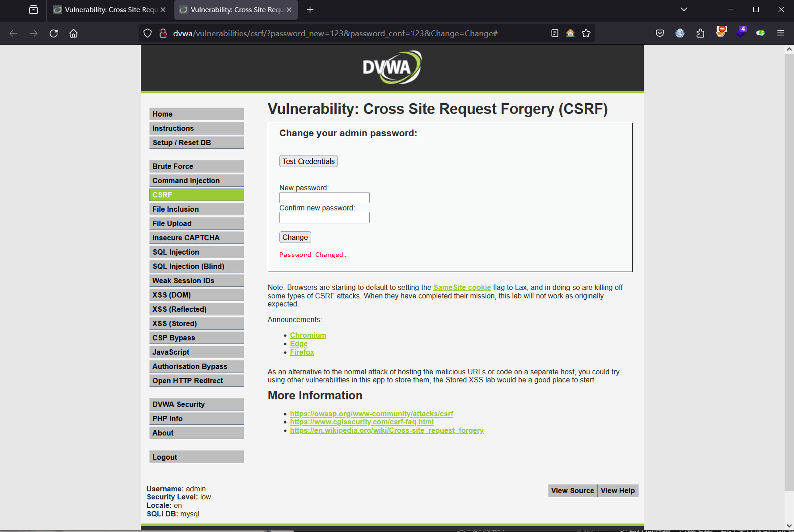Open the Instructions menu item
Viewport: 794px width, 532px height.
click(x=197, y=128)
